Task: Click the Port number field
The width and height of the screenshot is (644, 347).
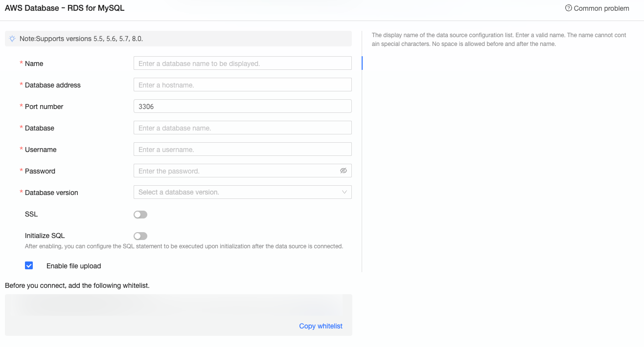Action: click(242, 107)
